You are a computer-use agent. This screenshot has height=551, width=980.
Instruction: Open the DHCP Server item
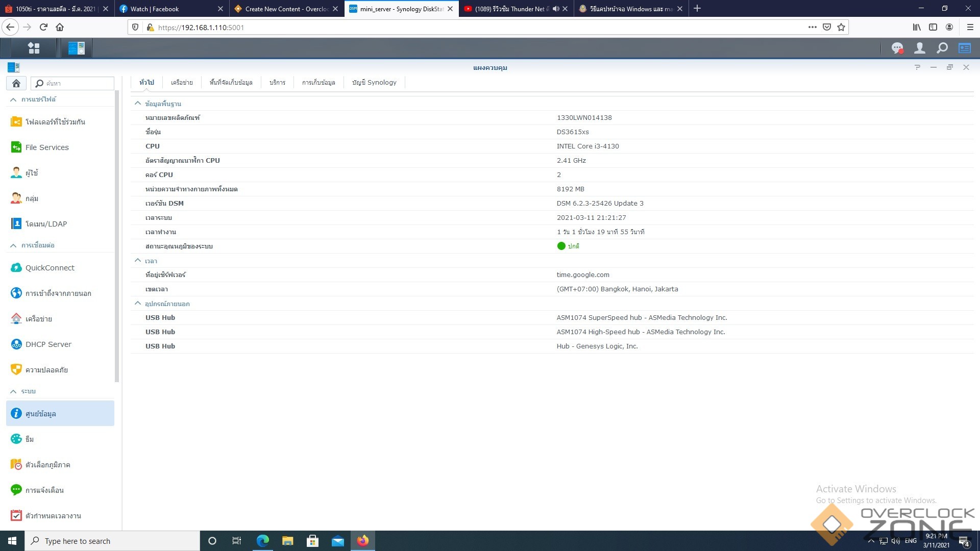[48, 344]
